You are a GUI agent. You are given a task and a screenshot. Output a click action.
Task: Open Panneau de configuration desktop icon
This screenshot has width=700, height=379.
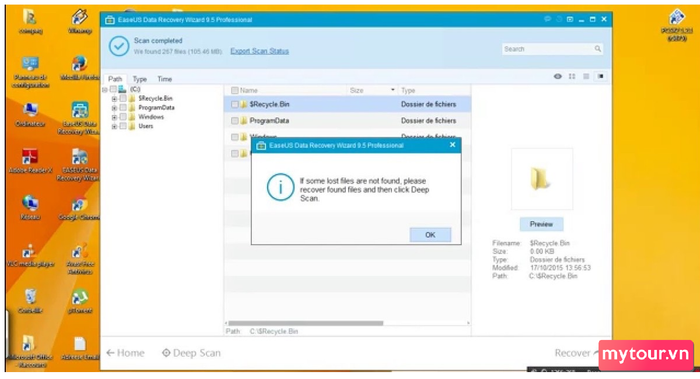pos(30,72)
